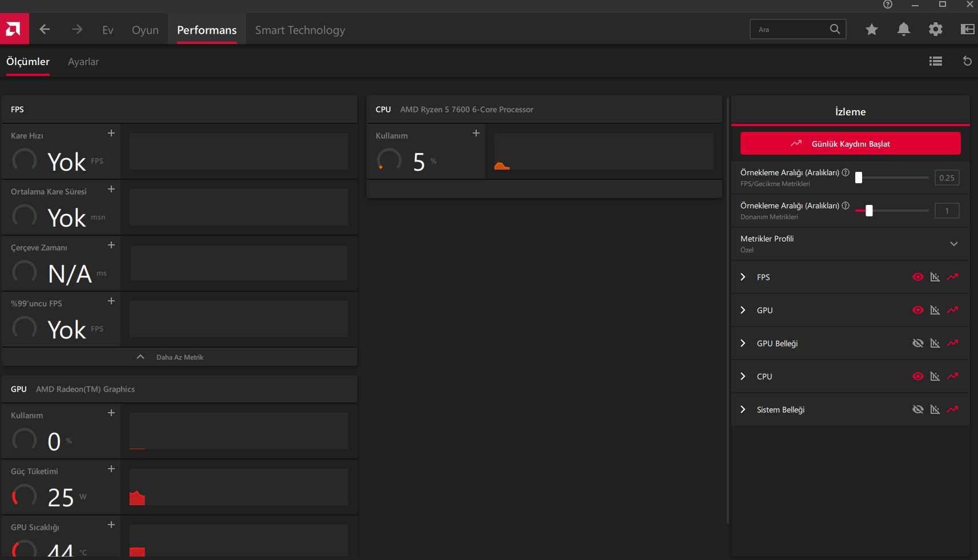Image resolution: width=978 pixels, height=560 pixels.
Task: Click the 0.25 sampling interval field
Action: pyautogui.click(x=947, y=178)
